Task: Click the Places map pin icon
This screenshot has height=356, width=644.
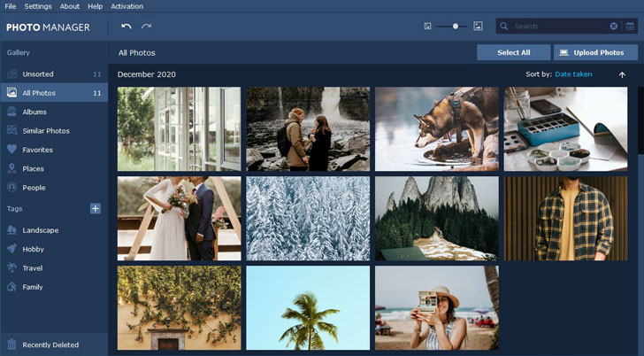Action: point(11,168)
